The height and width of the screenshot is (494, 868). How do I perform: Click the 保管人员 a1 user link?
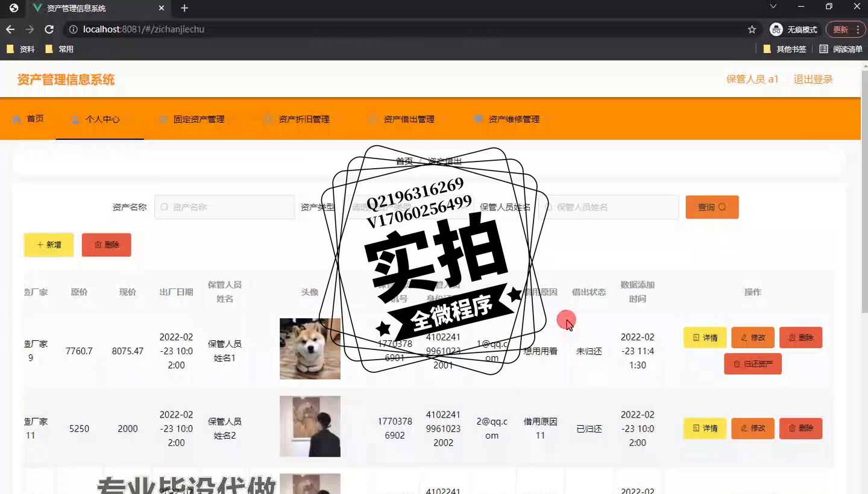tap(753, 80)
